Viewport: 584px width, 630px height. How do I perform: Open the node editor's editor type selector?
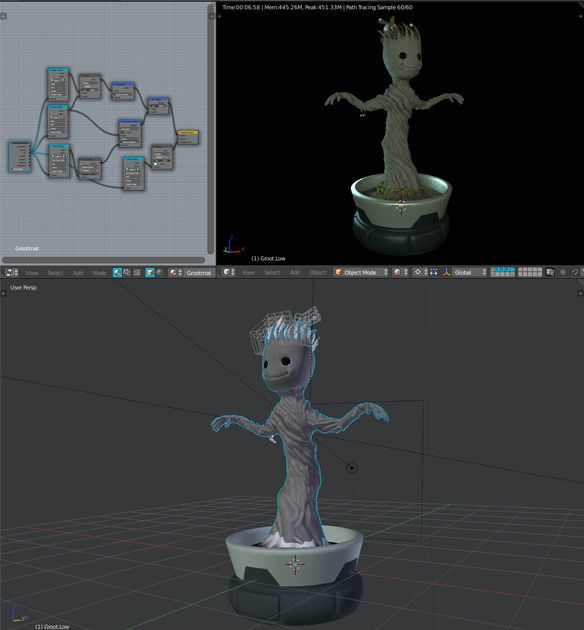coord(12,272)
